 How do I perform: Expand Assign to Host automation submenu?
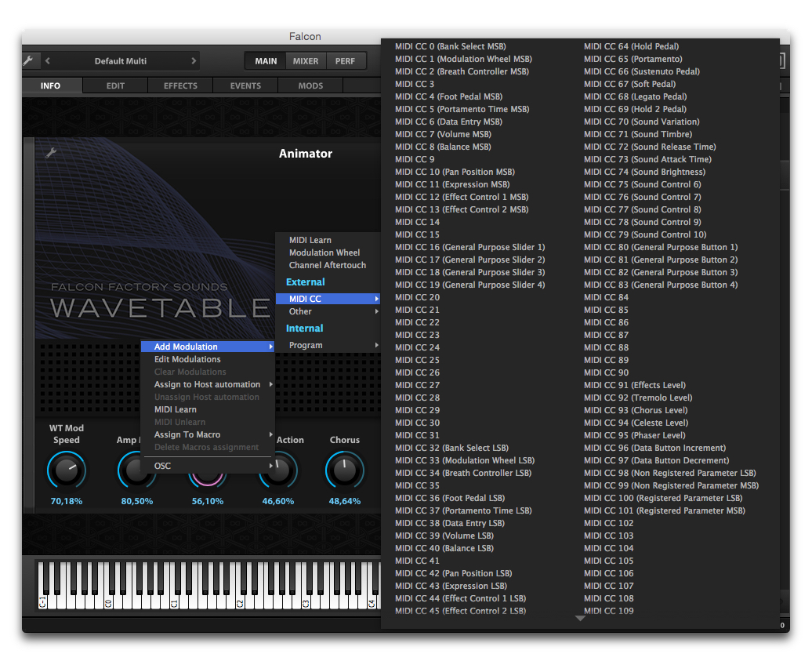click(208, 384)
